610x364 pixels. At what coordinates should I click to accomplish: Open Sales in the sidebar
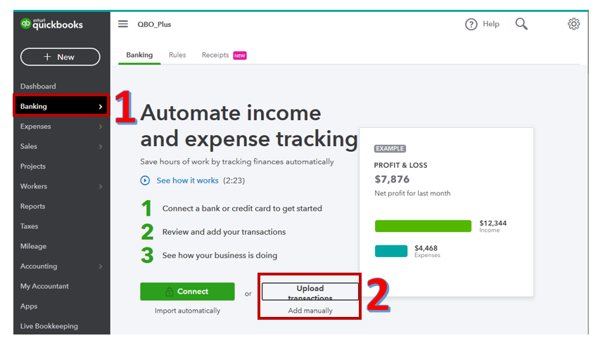click(x=29, y=146)
